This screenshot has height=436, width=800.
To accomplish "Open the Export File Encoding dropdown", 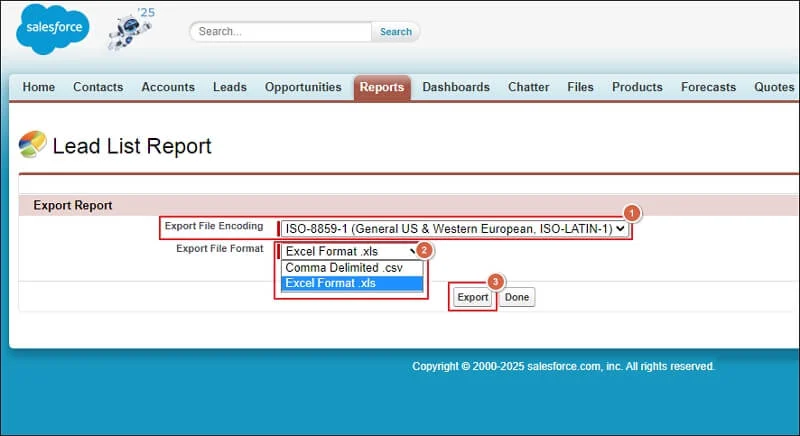I will pos(454,229).
